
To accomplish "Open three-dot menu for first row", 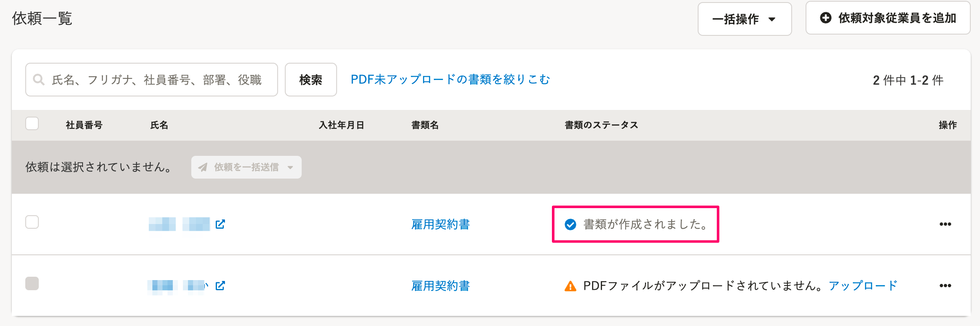I will coord(945,224).
